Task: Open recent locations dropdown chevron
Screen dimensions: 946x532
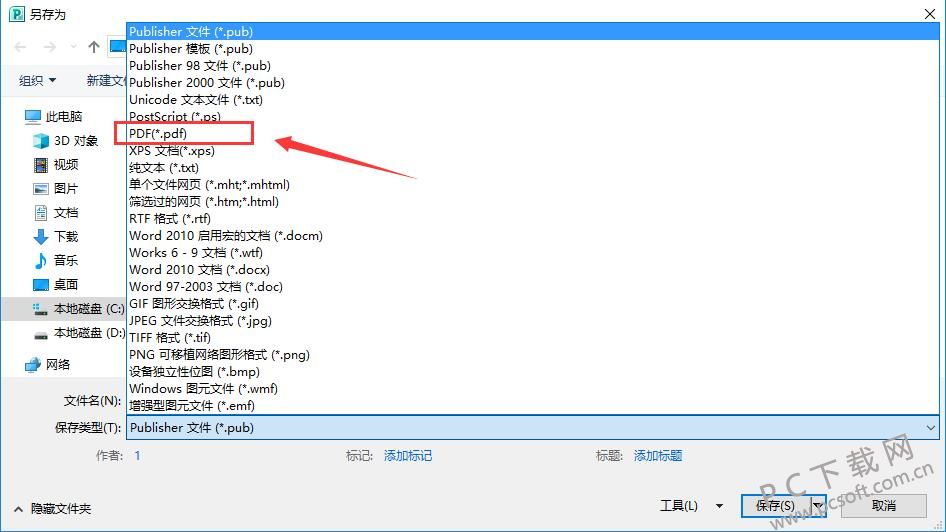Action: tap(73, 47)
